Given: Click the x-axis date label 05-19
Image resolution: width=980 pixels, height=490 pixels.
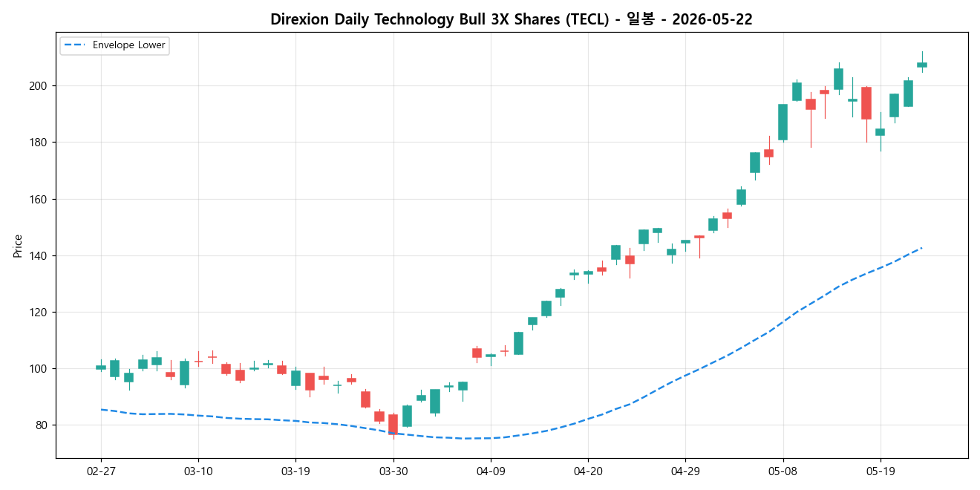Looking at the screenshot, I should [881, 471].
